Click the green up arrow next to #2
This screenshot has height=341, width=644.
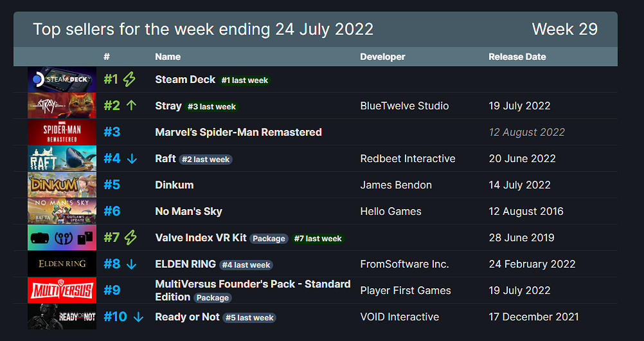pos(131,106)
